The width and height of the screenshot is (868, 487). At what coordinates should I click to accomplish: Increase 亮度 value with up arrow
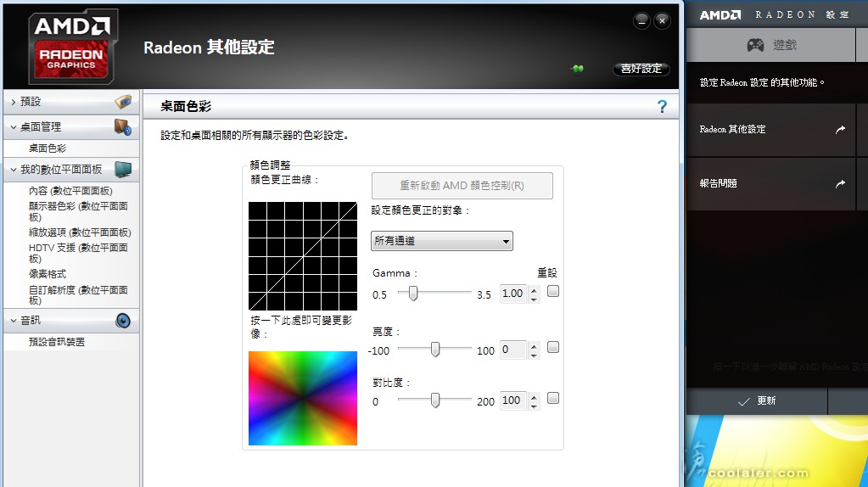pyautogui.click(x=534, y=346)
